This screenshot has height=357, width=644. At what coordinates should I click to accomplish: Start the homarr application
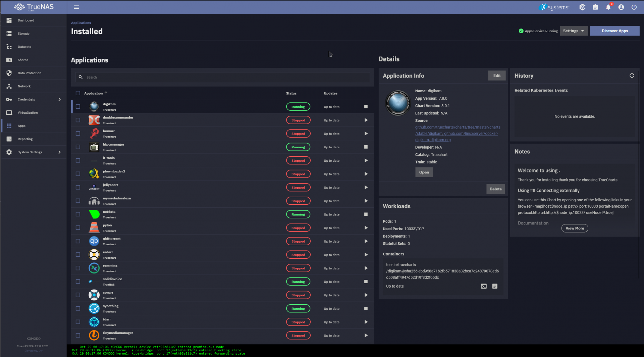366,134
